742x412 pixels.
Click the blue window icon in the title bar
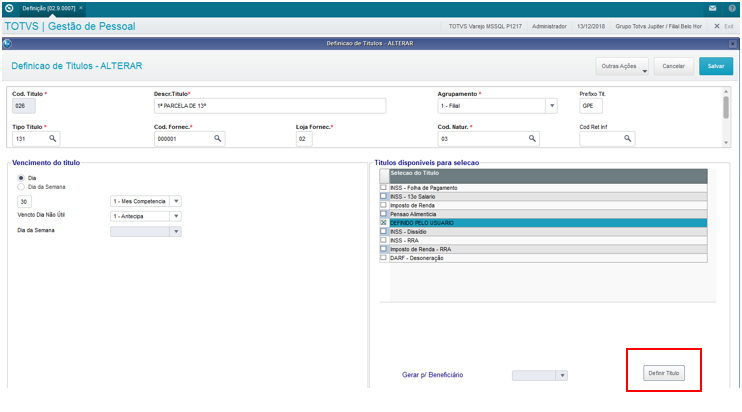7,44
